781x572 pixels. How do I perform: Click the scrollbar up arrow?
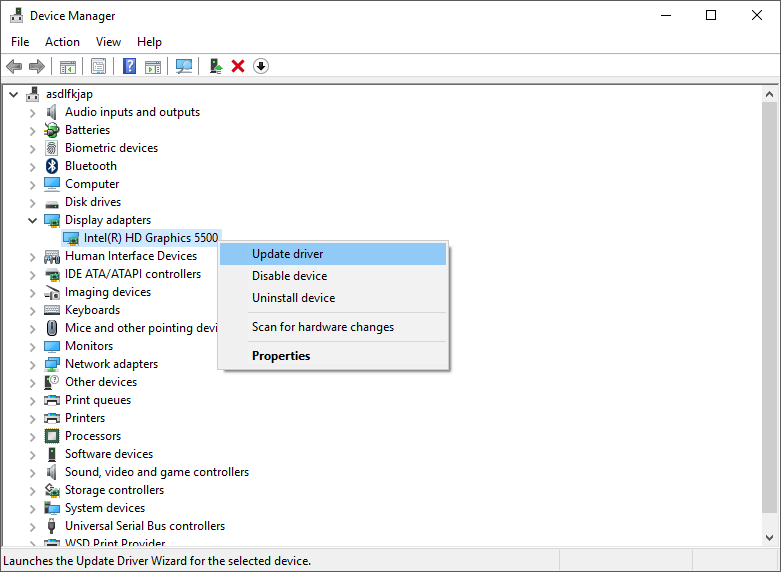click(770, 94)
